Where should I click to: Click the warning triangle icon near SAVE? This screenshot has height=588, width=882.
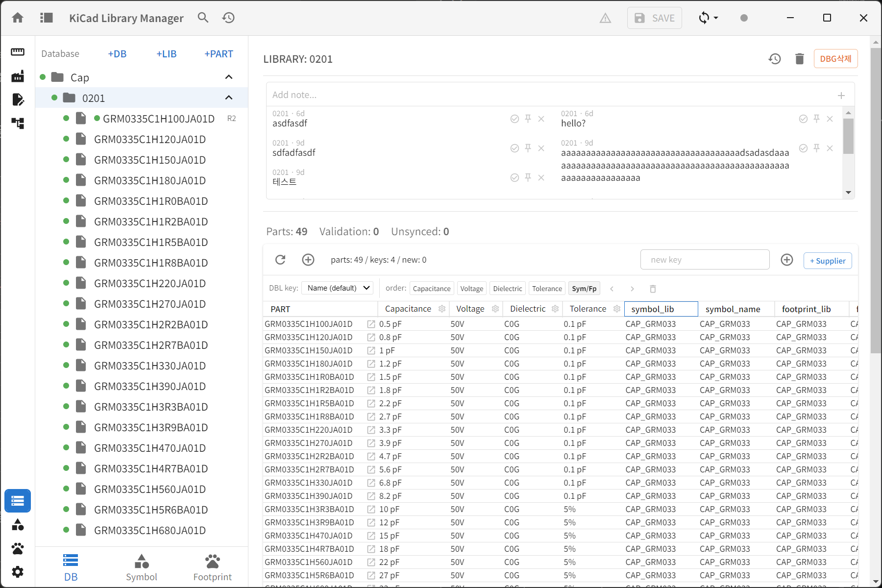pyautogui.click(x=606, y=18)
